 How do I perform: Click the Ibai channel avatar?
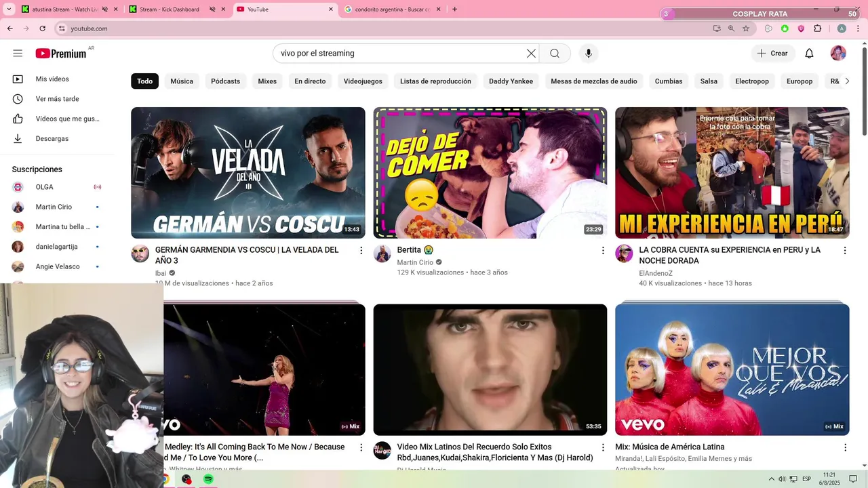pyautogui.click(x=140, y=254)
